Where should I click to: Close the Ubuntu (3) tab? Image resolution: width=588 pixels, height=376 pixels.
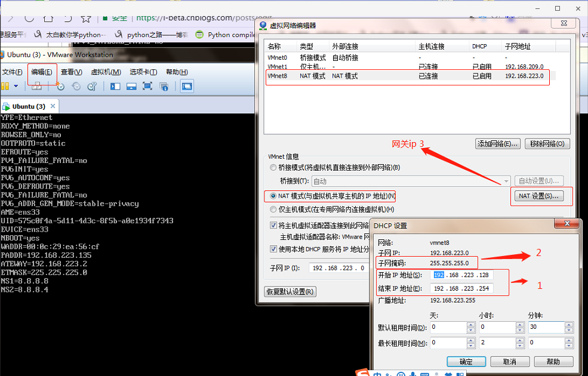pos(53,106)
